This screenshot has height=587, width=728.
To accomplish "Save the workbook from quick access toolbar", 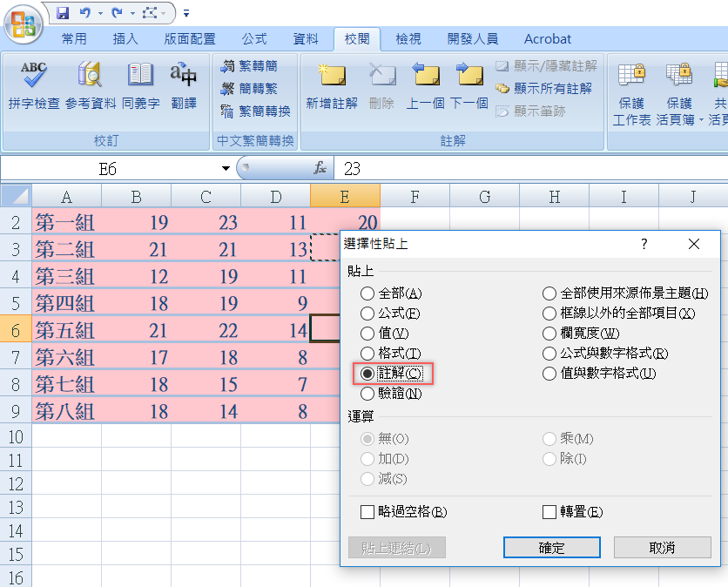I will point(63,13).
